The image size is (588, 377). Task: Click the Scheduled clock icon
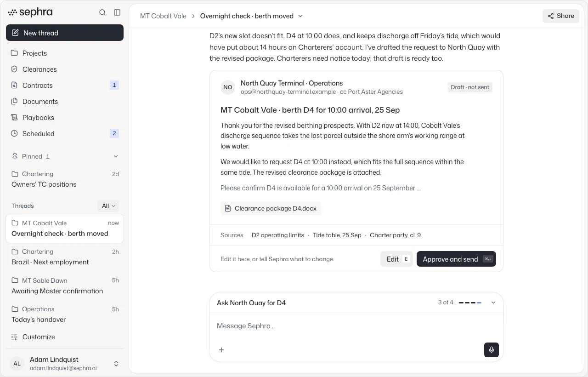pos(14,134)
